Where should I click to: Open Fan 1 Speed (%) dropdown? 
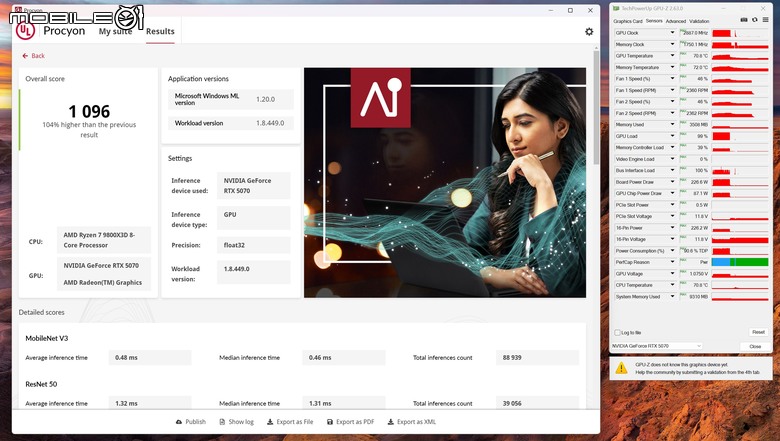672,79
